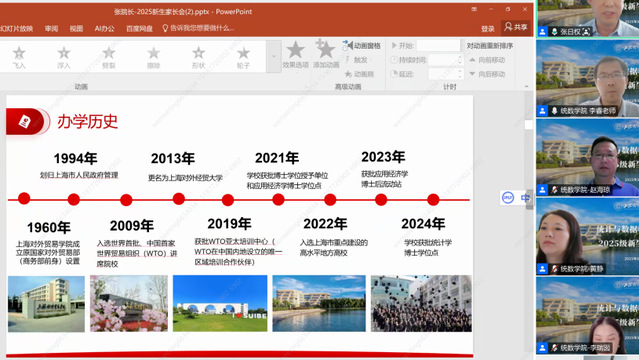Open the 动画窗格 animation pane
Viewport: 639px width, 360px height.
click(x=361, y=46)
